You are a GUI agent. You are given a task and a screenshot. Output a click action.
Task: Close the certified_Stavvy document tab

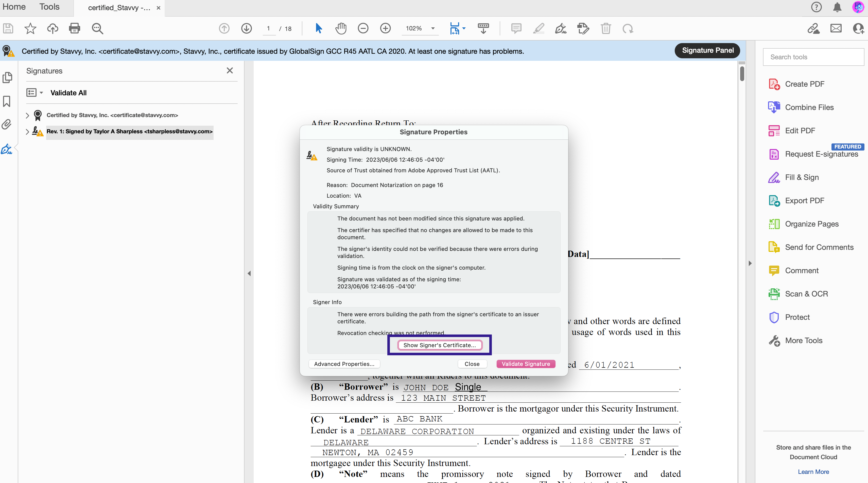tap(158, 8)
